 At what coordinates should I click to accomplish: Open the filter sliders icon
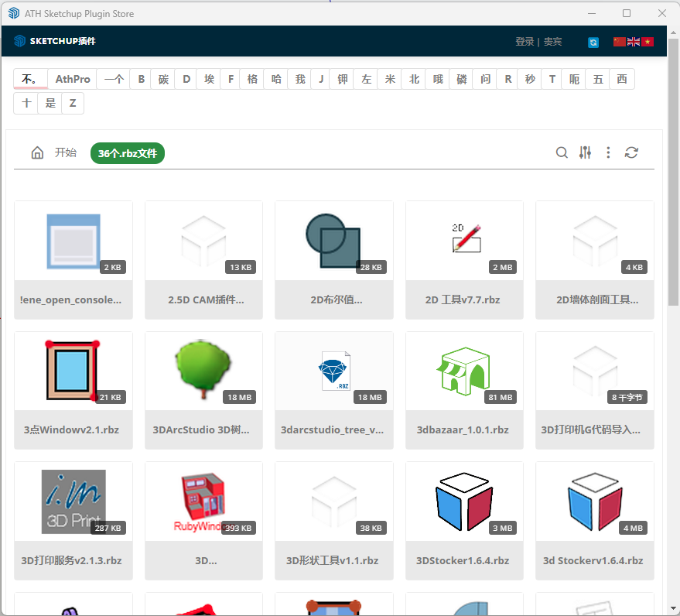585,152
